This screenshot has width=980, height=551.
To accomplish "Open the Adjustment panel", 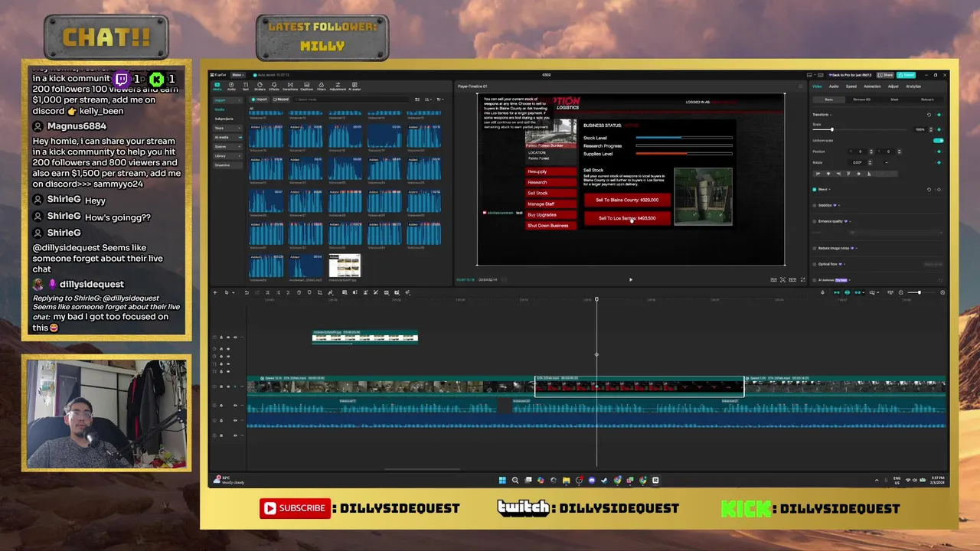I will point(338,86).
